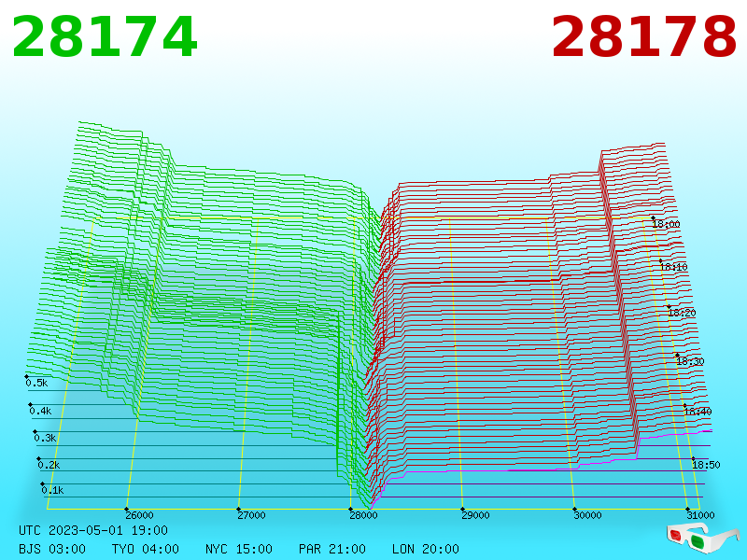This screenshot has height=560, width=747.
Task: Click the 18:10 time axis marker
Action: click(673, 267)
